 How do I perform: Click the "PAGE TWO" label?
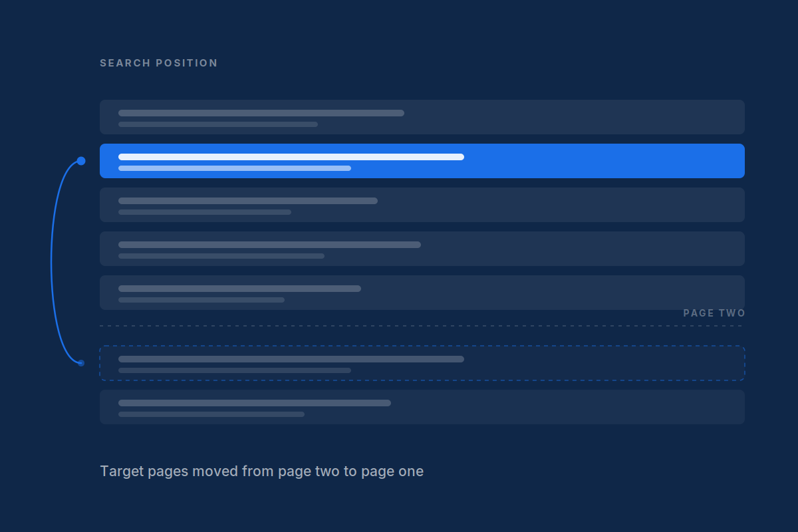coord(714,313)
